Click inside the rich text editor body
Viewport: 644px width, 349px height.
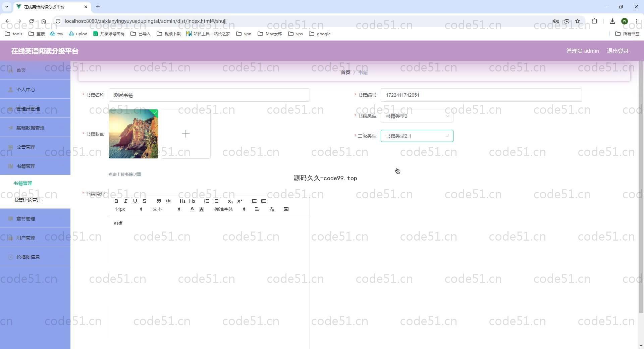point(209,282)
